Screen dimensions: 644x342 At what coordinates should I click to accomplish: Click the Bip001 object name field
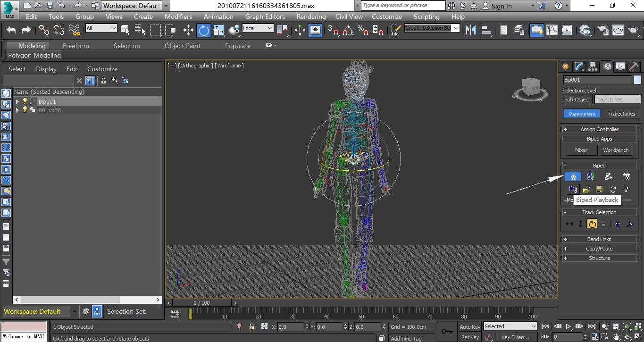pos(597,80)
